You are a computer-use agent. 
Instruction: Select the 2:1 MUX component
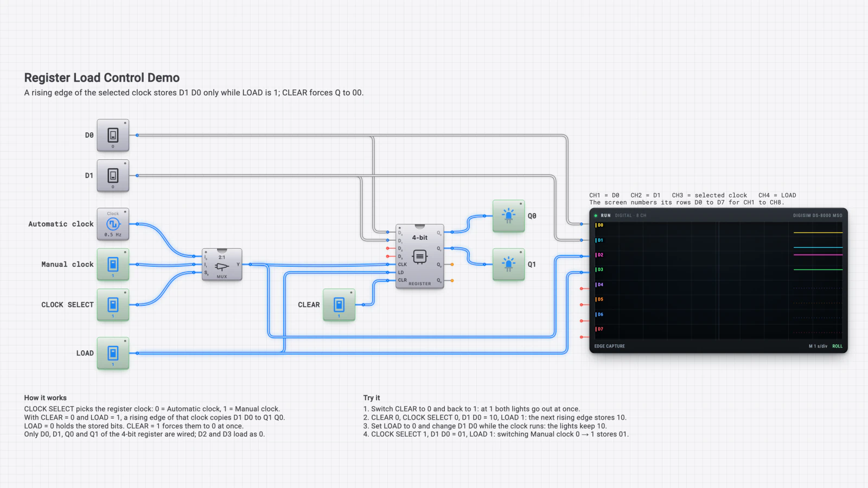[222, 265]
